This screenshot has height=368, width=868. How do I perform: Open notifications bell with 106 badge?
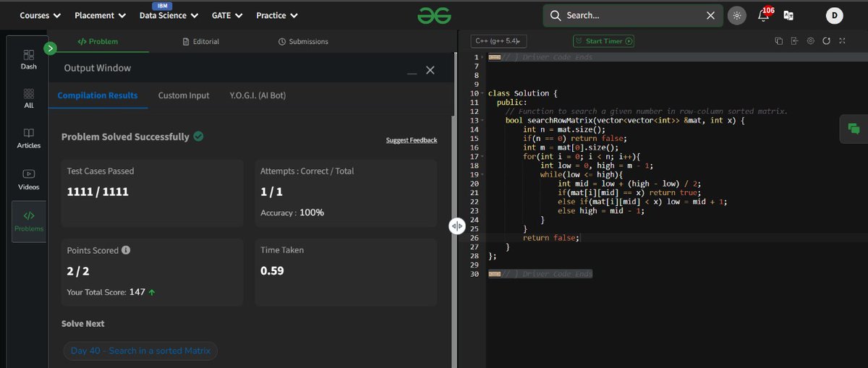click(x=765, y=14)
